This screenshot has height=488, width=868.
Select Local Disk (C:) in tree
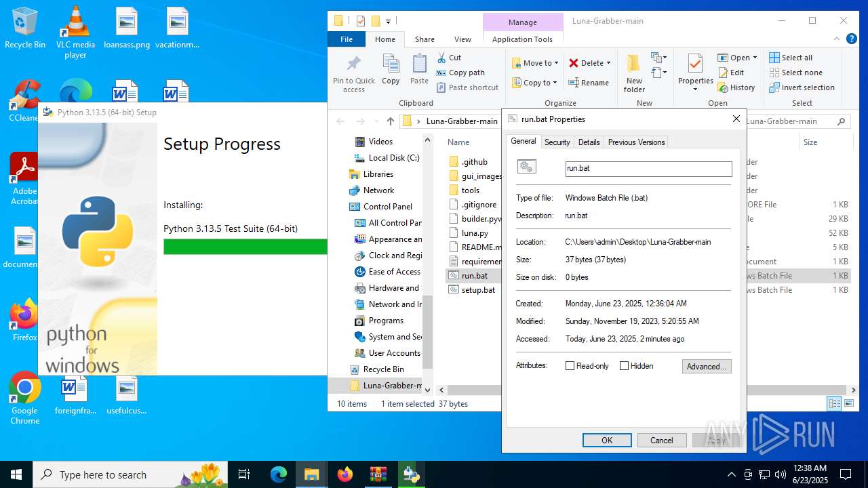coord(387,158)
